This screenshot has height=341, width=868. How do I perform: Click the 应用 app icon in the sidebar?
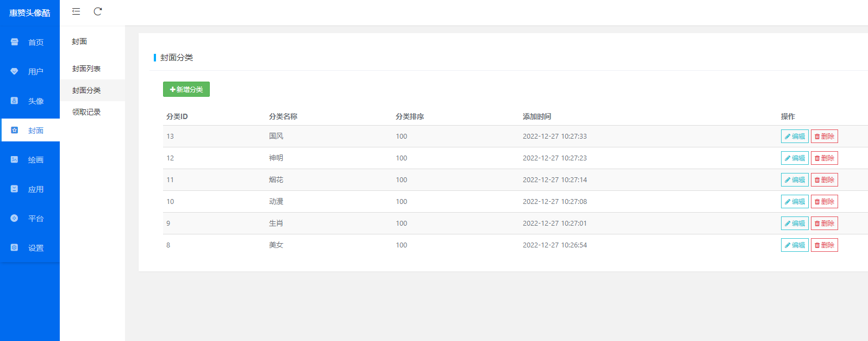point(15,189)
